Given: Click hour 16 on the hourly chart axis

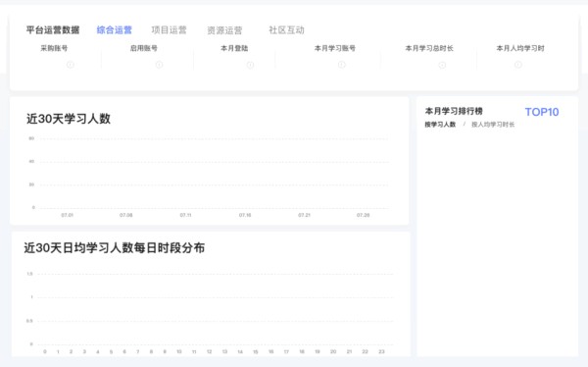Looking at the screenshot, I should pos(270,351).
